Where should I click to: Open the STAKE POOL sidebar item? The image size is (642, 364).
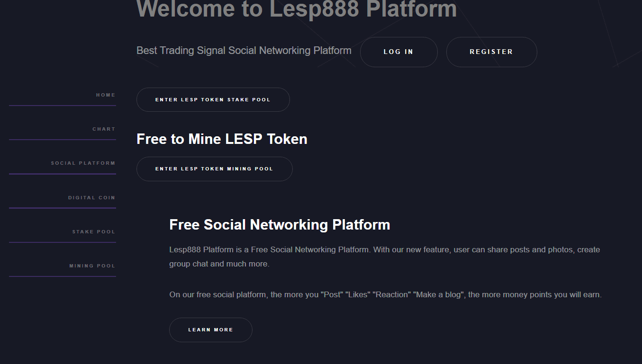(x=93, y=231)
